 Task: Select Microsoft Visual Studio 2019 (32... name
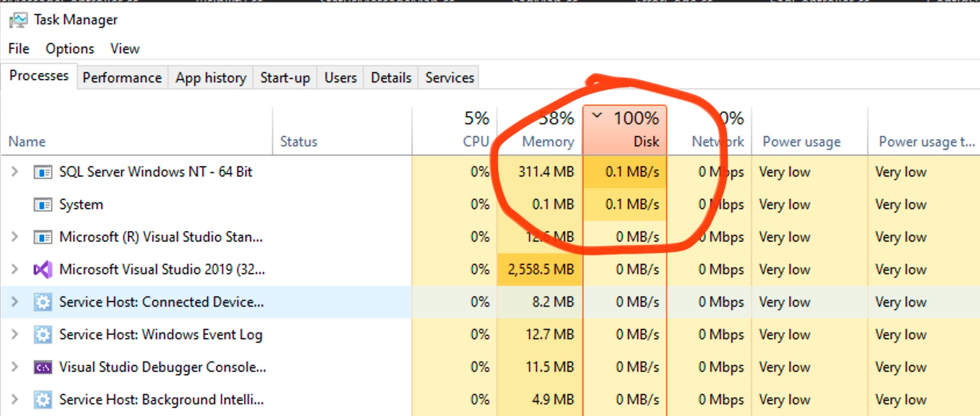[x=162, y=270]
